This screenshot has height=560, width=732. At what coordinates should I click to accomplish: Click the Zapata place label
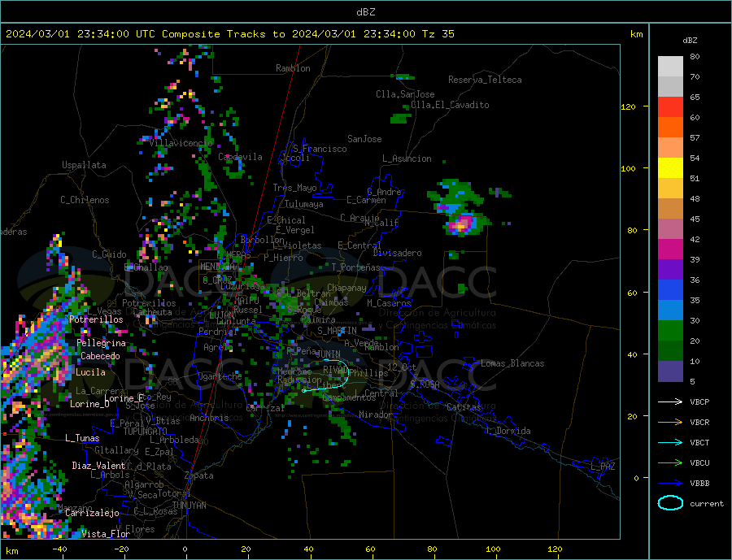[x=199, y=475]
